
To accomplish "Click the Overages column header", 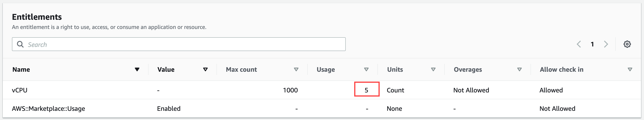I will (x=468, y=70).
